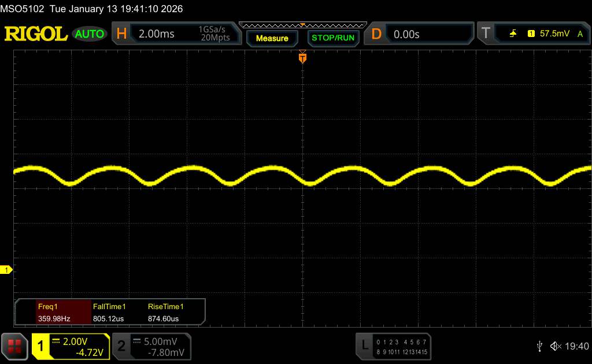This screenshot has width=592, height=364.
Task: Open the 2.00ms timebase setting
Action: point(157,34)
